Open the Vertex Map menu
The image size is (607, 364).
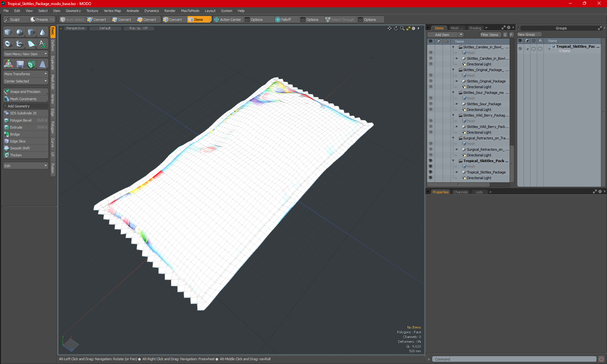(x=112, y=11)
